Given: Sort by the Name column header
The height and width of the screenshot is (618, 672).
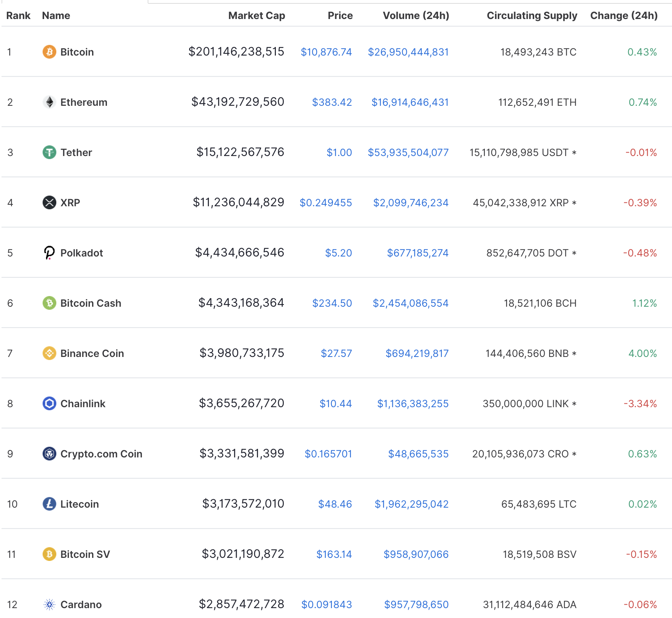Looking at the screenshot, I should click(x=56, y=16).
